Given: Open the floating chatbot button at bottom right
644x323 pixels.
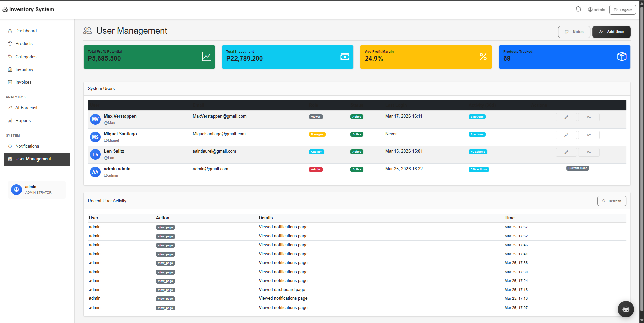Looking at the screenshot, I should point(625,309).
